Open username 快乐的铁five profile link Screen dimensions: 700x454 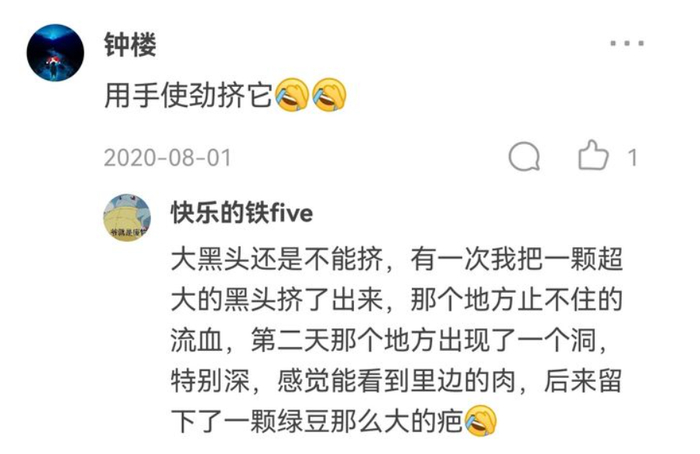(x=242, y=213)
